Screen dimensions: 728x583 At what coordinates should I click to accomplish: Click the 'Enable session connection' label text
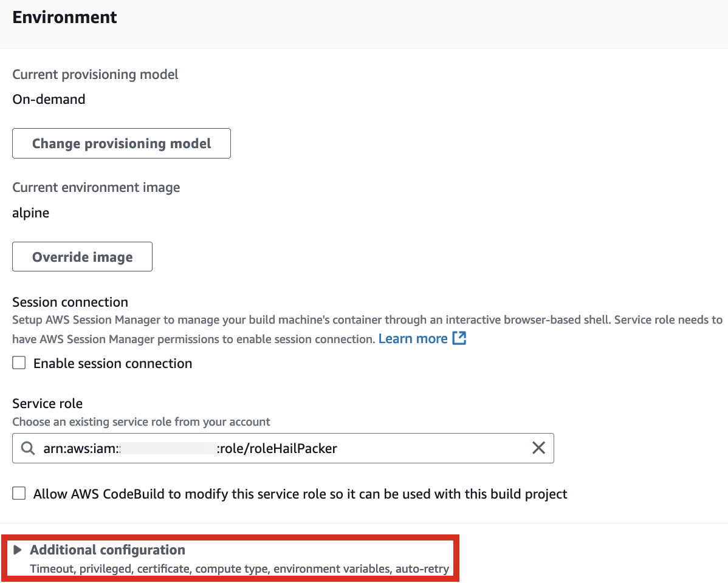113,363
